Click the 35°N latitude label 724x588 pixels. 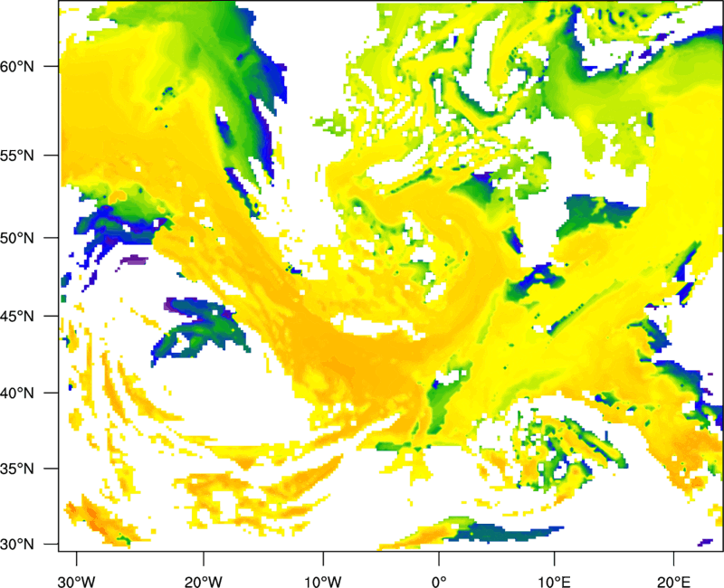[17, 469]
